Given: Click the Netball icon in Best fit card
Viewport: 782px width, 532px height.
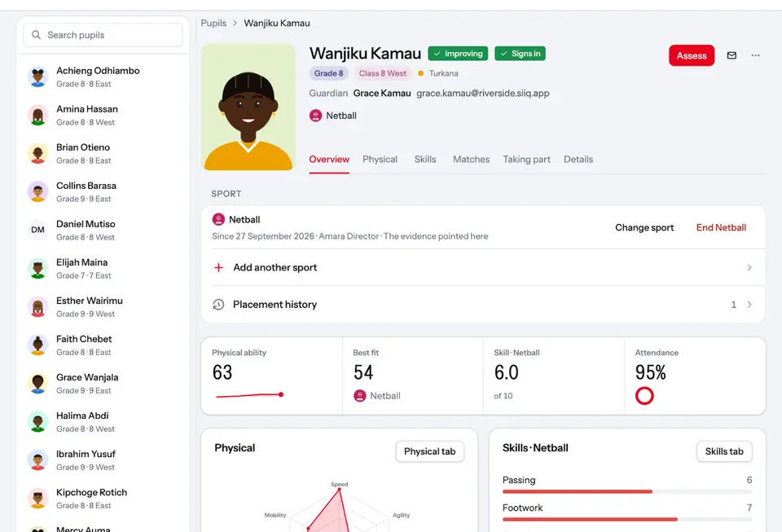Looking at the screenshot, I should 359,396.
